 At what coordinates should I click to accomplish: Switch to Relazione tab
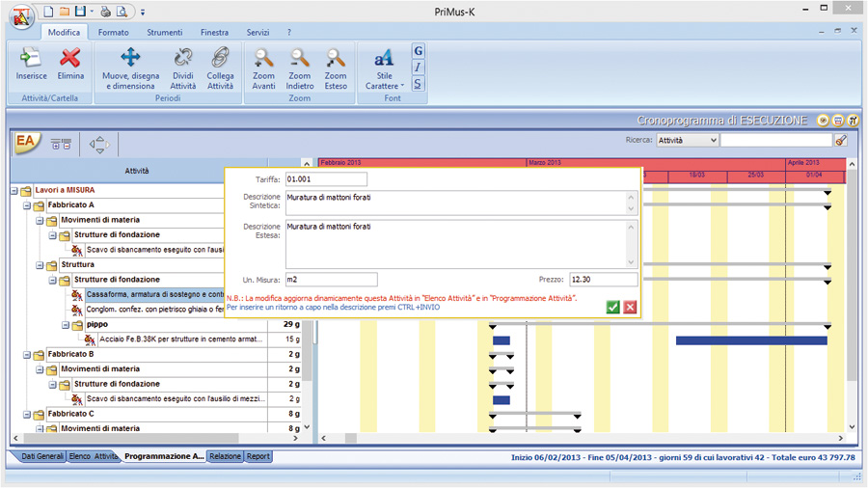[225, 456]
